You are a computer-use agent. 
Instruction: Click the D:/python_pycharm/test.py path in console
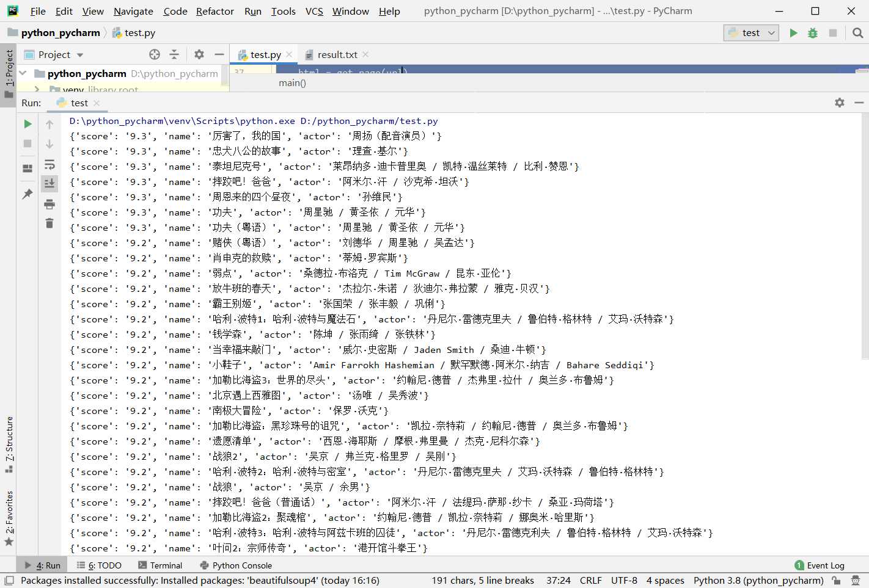pyautogui.click(x=369, y=121)
